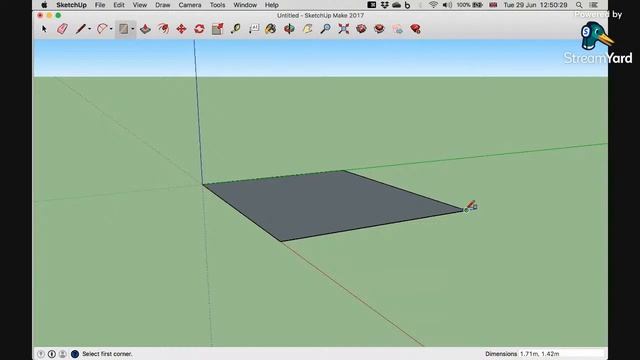This screenshot has width=640, height=360.
Task: Open the Window menu
Action: [x=245, y=5]
